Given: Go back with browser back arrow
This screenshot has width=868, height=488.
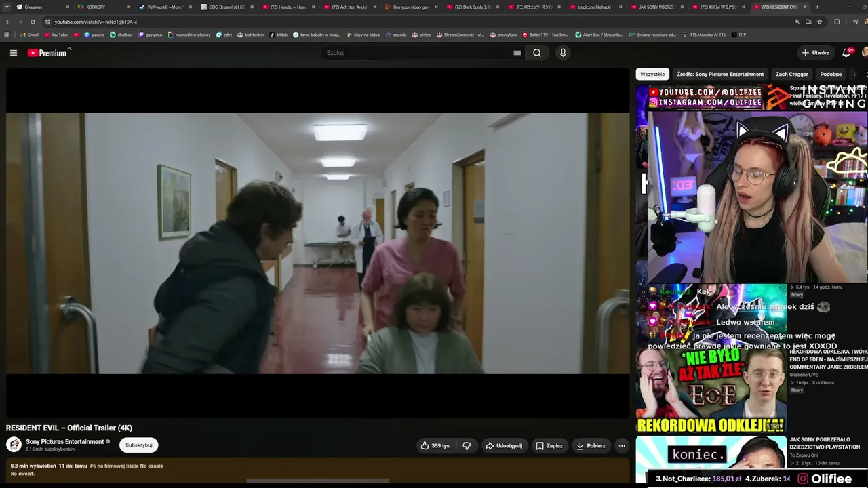Looking at the screenshot, I should [8, 22].
